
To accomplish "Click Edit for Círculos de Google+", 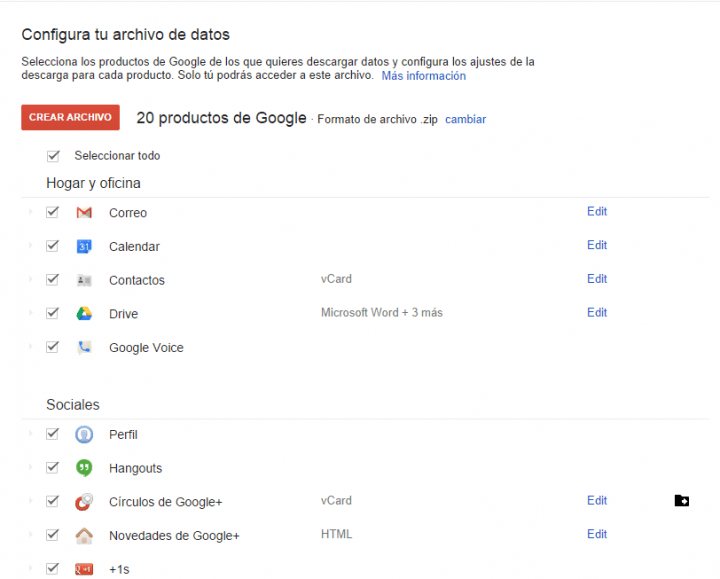I will (x=597, y=500).
